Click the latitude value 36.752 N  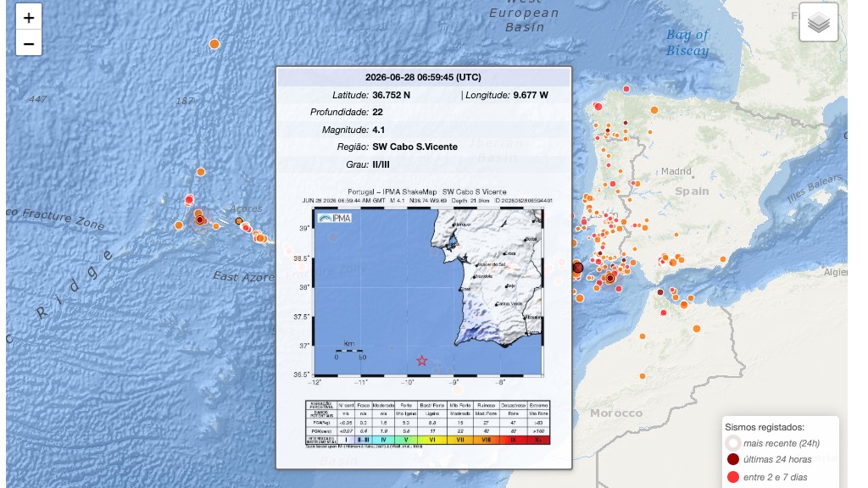392,95
